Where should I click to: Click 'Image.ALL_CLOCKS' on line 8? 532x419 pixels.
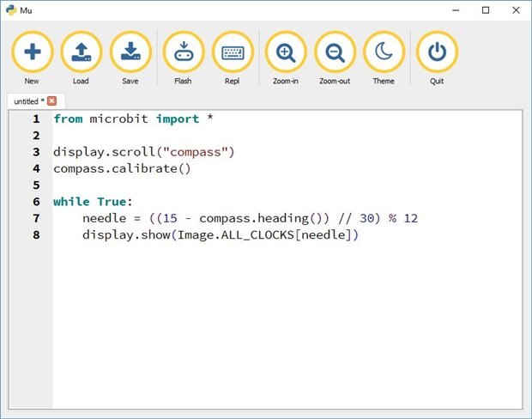(x=235, y=235)
